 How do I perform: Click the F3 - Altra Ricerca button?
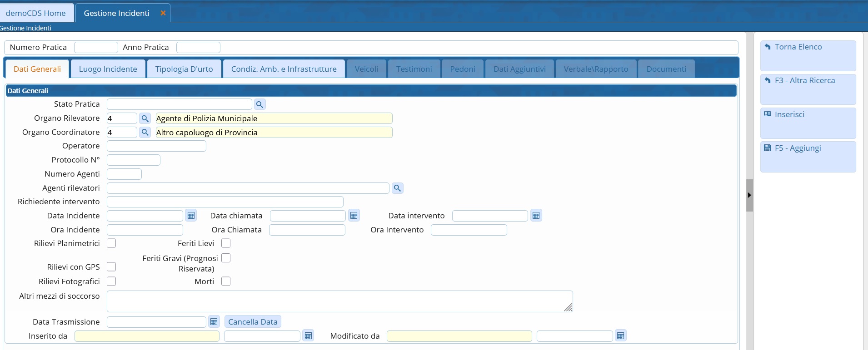click(808, 89)
